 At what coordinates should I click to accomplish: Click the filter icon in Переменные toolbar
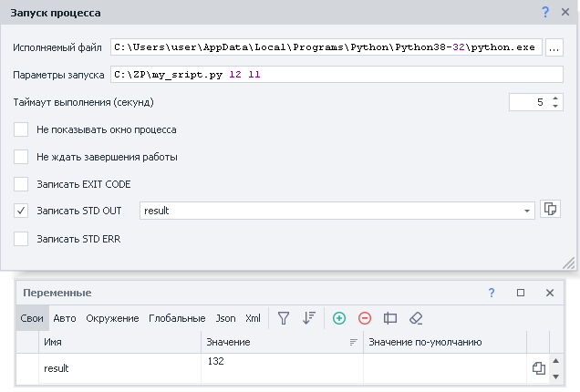pos(284,318)
